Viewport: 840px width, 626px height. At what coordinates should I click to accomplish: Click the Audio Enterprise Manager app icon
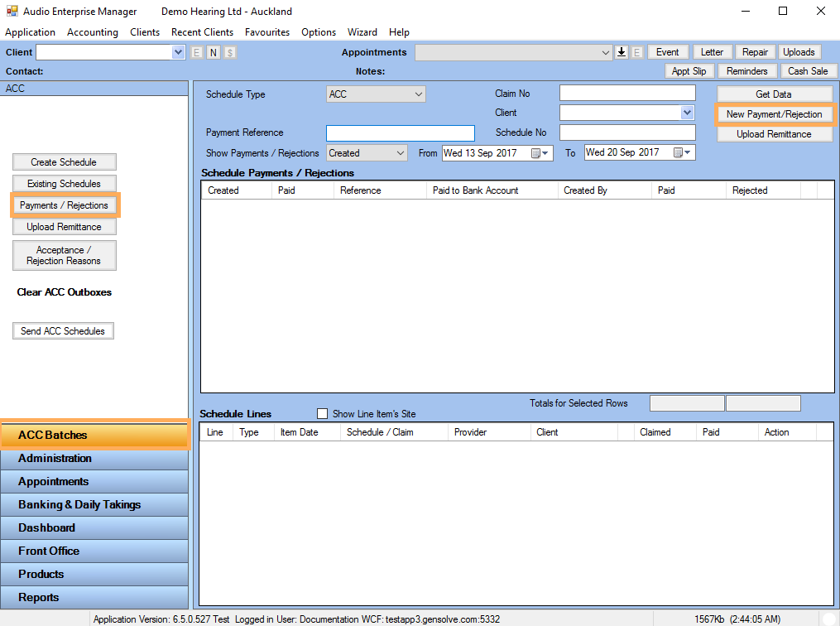tap(12, 11)
